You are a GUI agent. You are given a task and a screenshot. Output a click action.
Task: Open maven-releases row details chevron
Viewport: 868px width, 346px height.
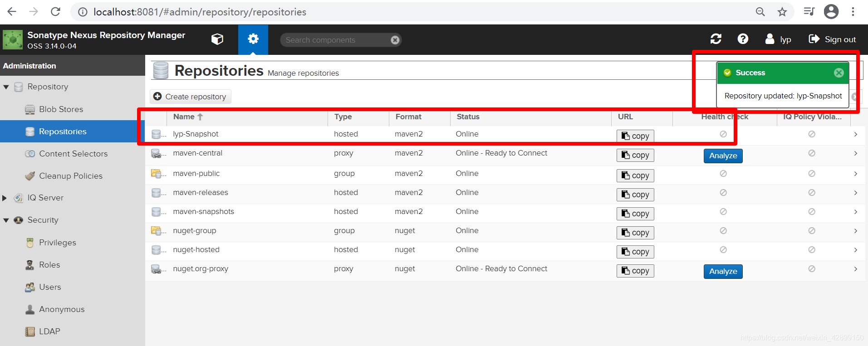[x=856, y=193]
